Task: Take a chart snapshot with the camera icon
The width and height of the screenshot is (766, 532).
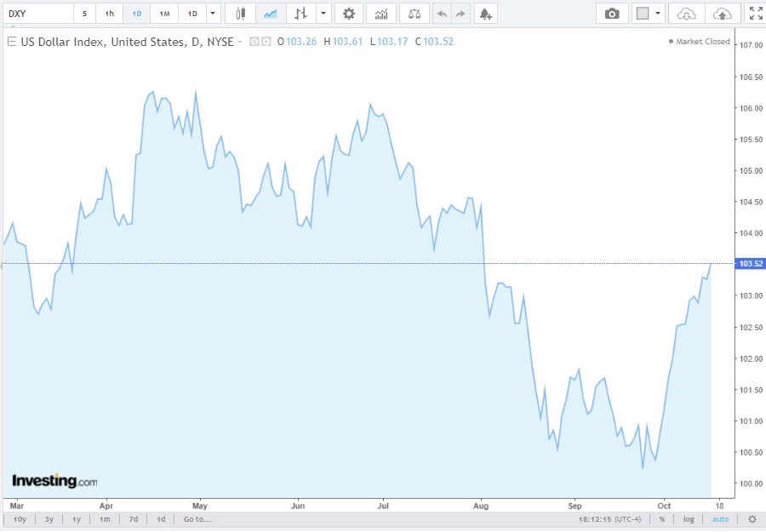Action: click(x=612, y=13)
